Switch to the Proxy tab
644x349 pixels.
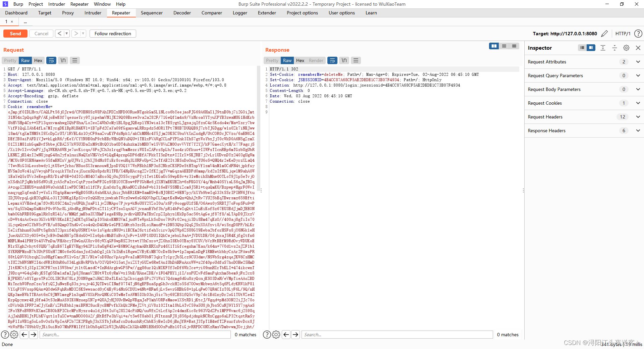point(68,13)
